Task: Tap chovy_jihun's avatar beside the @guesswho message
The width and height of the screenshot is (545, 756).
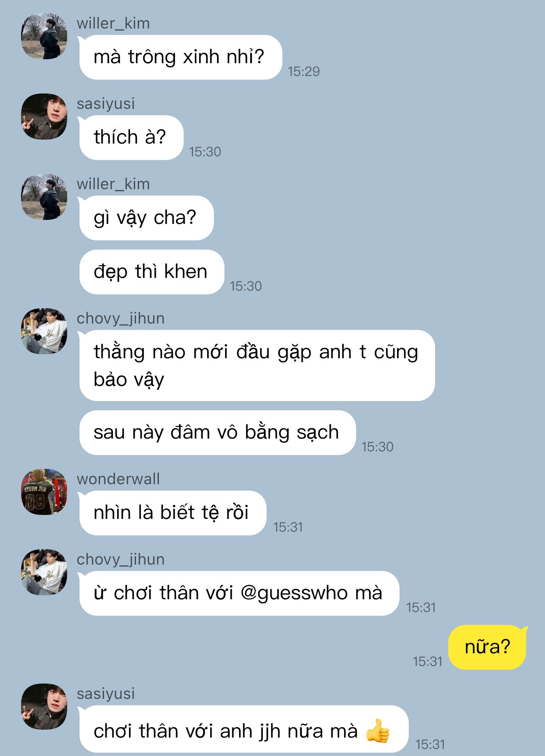Action: pyautogui.click(x=44, y=572)
